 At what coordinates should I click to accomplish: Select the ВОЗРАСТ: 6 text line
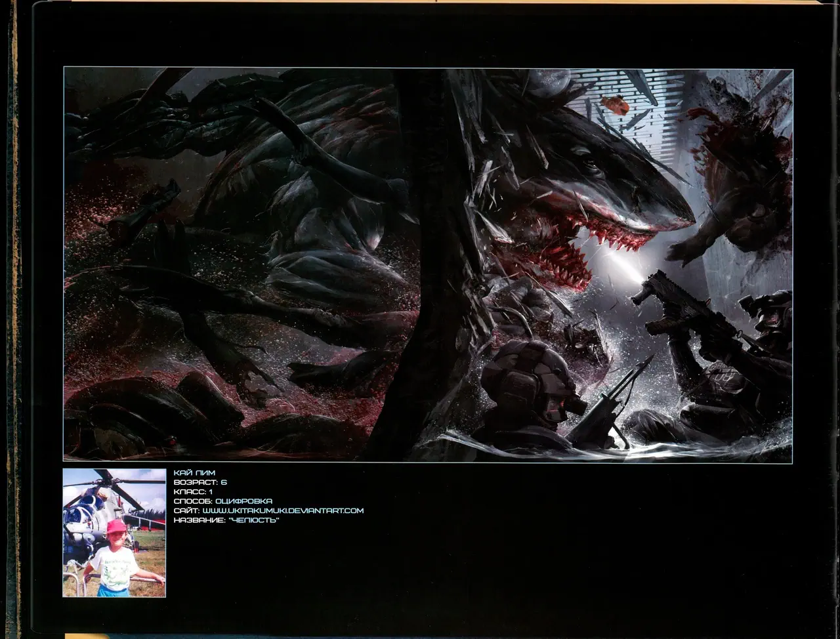[200, 482]
